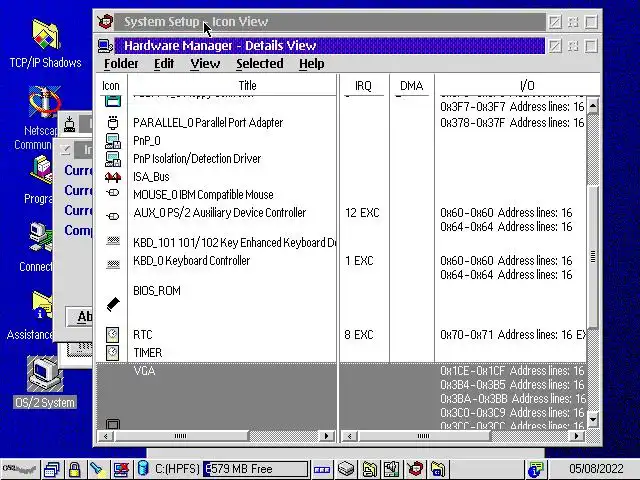Open the Folder menu
Image resolution: width=640 pixels, height=480 pixels.
121,64
